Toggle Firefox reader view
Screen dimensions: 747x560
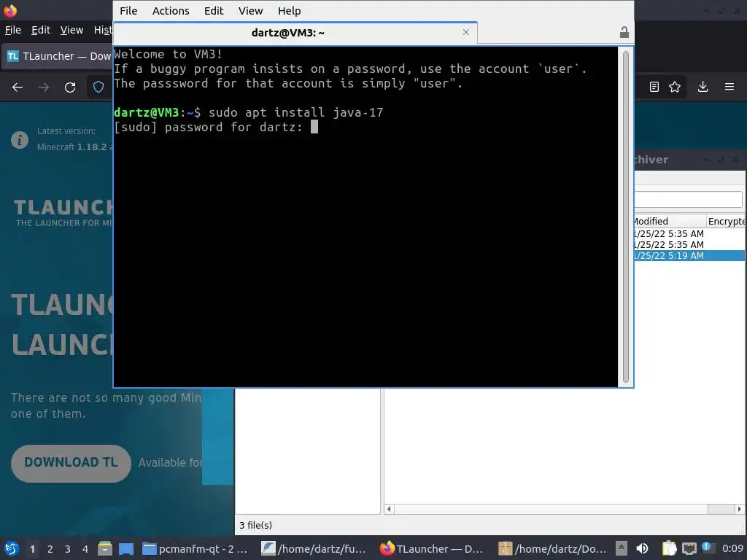point(654,87)
